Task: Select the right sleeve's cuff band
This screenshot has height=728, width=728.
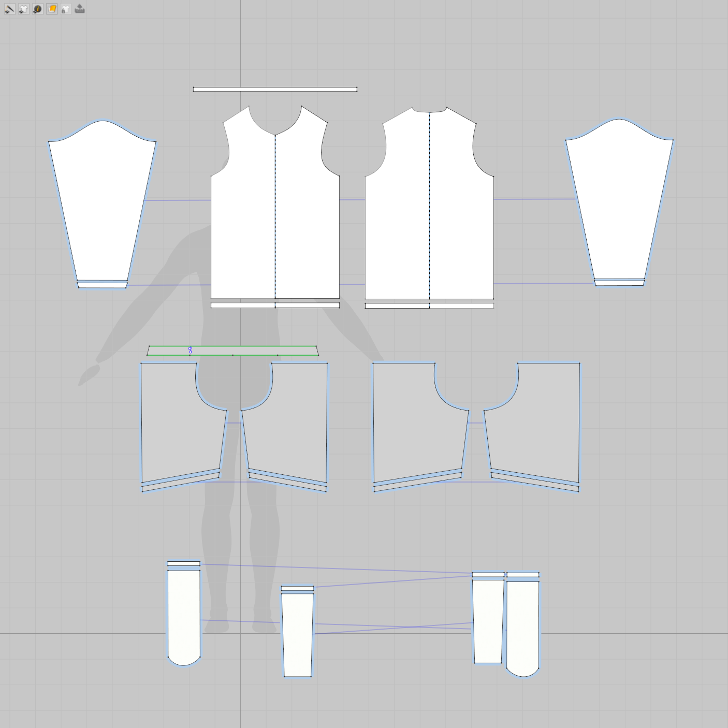Action: 619,283
